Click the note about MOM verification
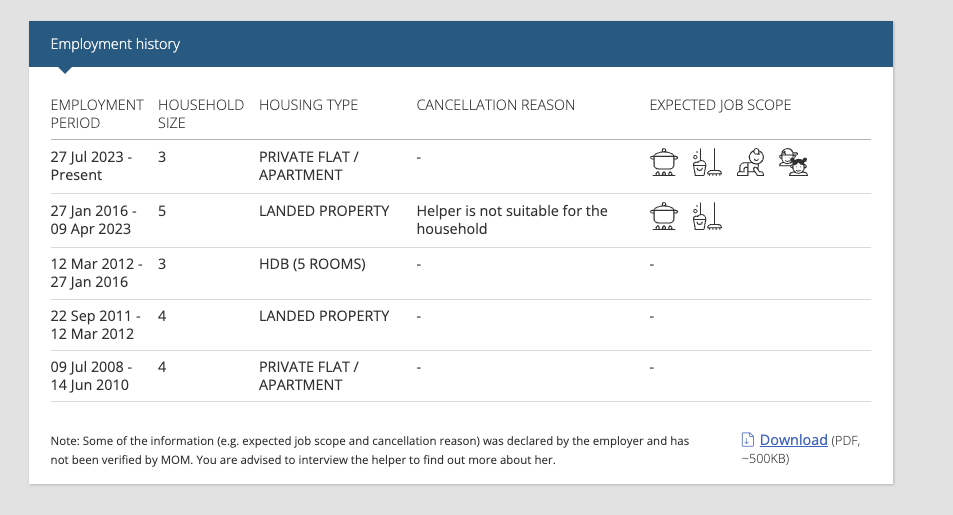953x515 pixels. click(x=370, y=450)
